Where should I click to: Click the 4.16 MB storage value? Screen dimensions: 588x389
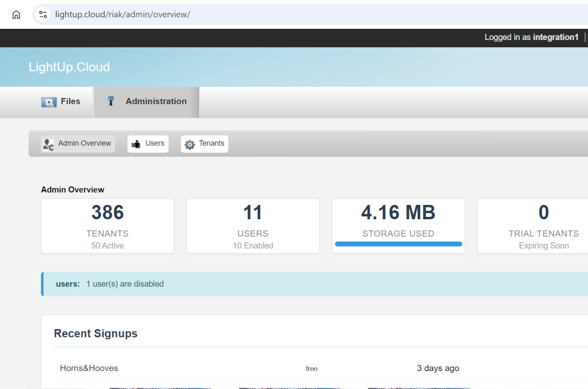click(398, 213)
